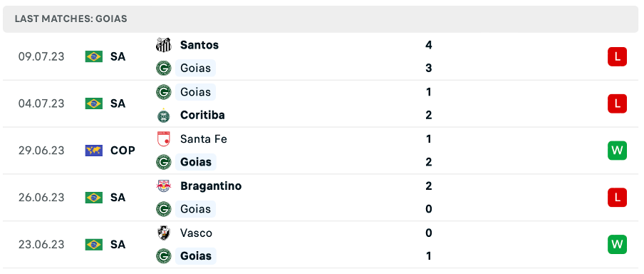Click the Santos club crest icon

tap(163, 45)
